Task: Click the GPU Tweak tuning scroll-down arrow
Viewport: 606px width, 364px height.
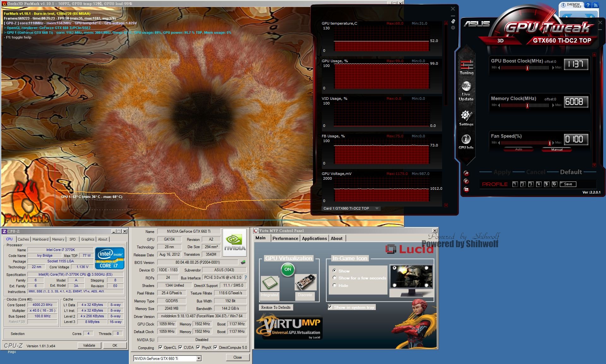Action: pos(594,165)
